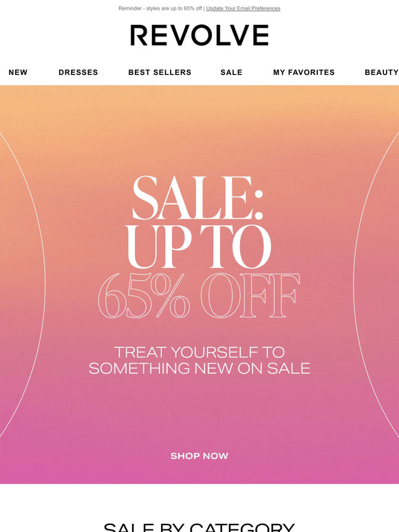399x532 pixels.
Task: Click the "UP TO" headline line
Action: pos(199,247)
